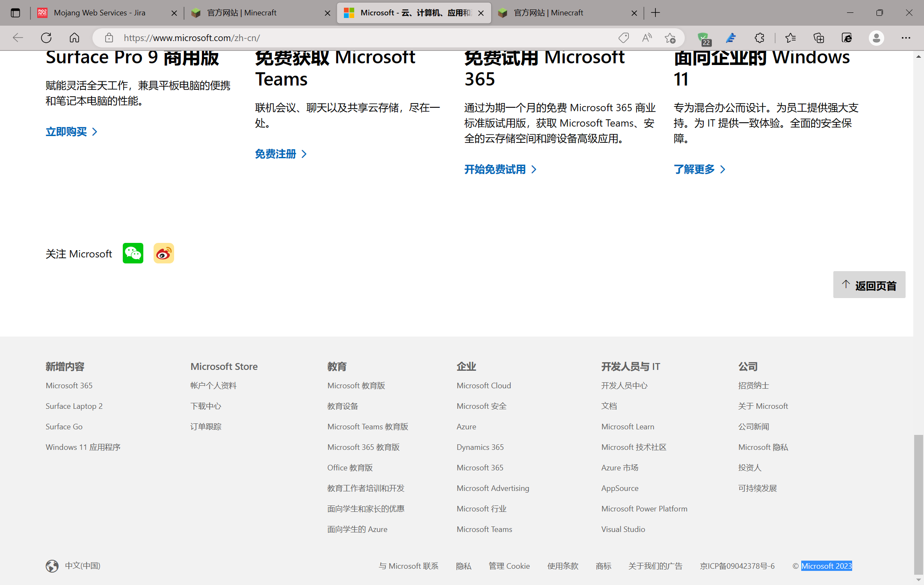Open the WeChat follow icon
This screenshot has height=585, width=924.
click(133, 254)
